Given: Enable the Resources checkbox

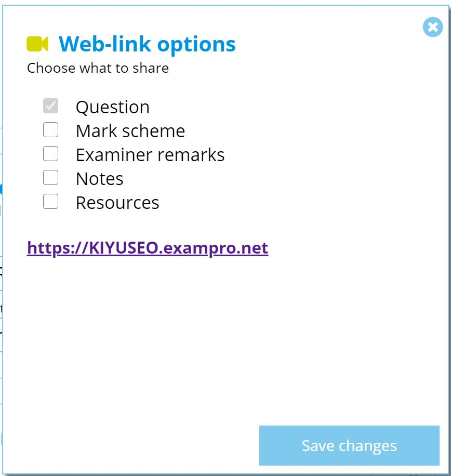Looking at the screenshot, I should (x=50, y=202).
